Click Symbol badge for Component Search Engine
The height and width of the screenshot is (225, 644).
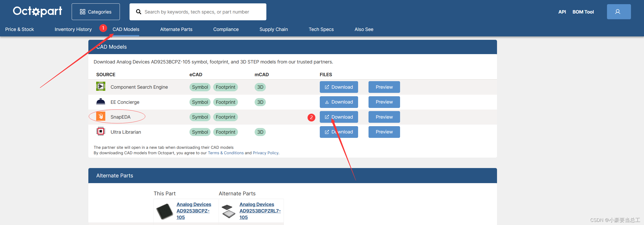[x=200, y=87]
